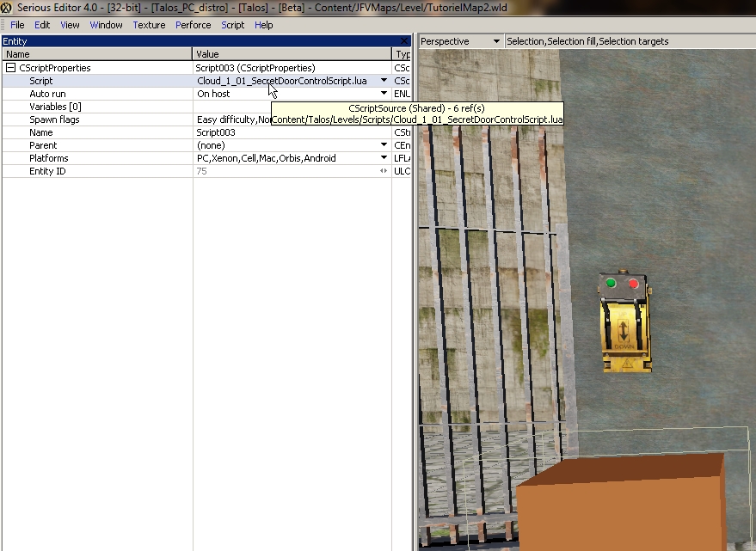The height and width of the screenshot is (551, 756).
Task: Open the Auto run dropdown arrow
Action: 384,94
